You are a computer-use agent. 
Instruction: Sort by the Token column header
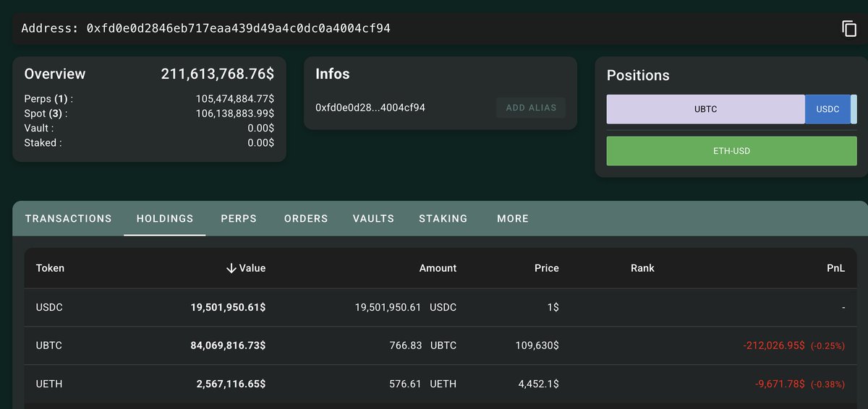pyautogui.click(x=50, y=268)
